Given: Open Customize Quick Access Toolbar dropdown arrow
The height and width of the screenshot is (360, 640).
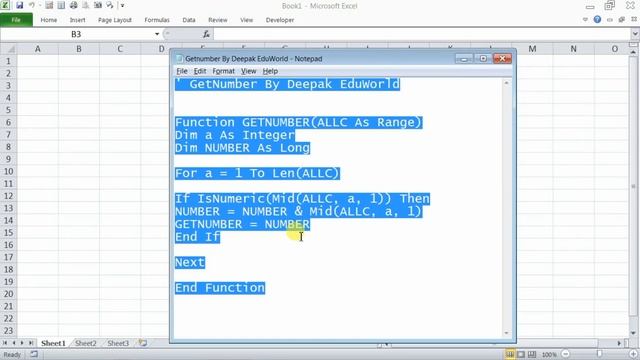Looking at the screenshot, I should pyautogui.click(x=122, y=6).
